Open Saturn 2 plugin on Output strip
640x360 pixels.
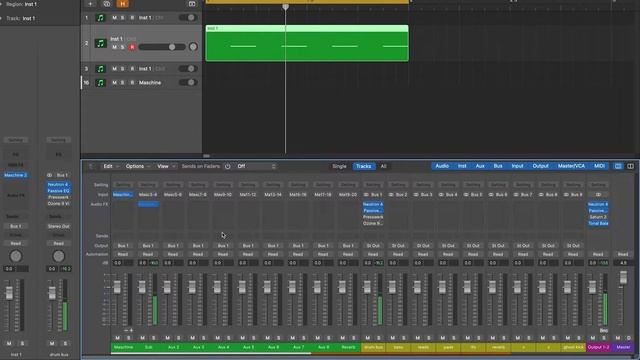(598, 217)
